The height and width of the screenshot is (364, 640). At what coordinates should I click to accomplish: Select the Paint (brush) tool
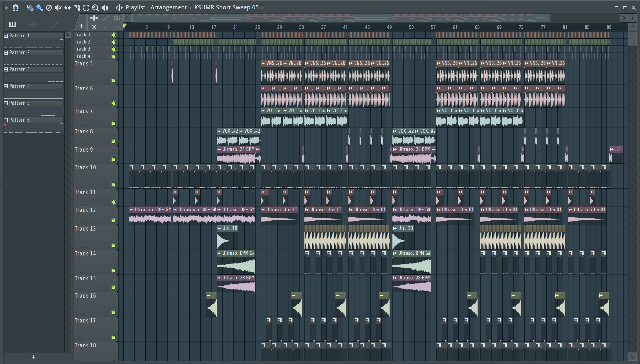(39, 8)
